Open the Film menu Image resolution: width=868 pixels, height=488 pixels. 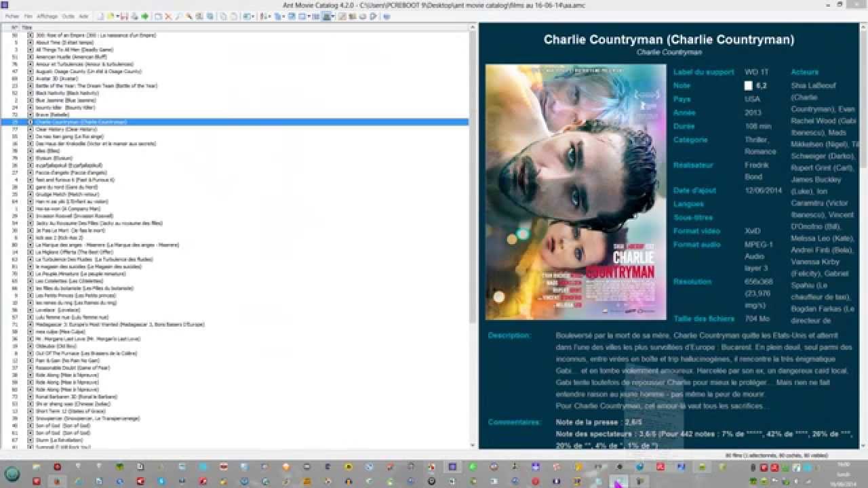28,16
